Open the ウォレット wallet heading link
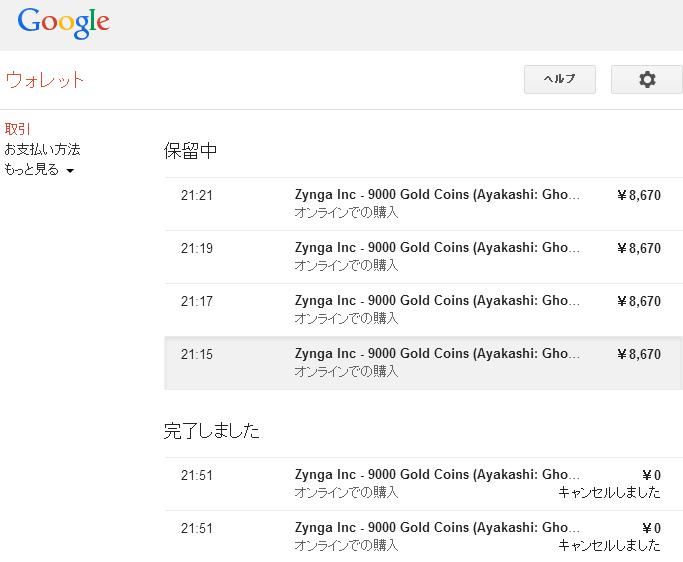The width and height of the screenshot is (683, 562). pyautogui.click(x=44, y=80)
